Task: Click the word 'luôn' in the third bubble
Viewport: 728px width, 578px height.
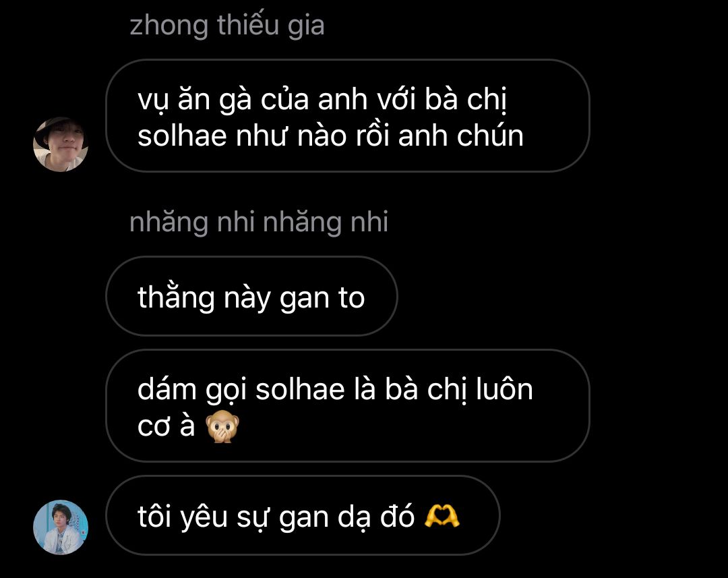Action: (504, 389)
